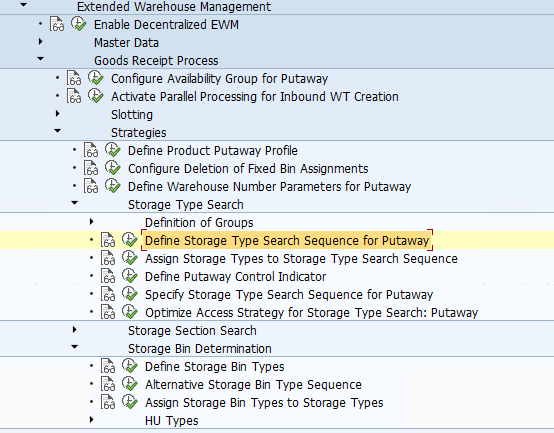Collapse the Storage Type Search node
Screen dimensions: 554x433
point(75,203)
